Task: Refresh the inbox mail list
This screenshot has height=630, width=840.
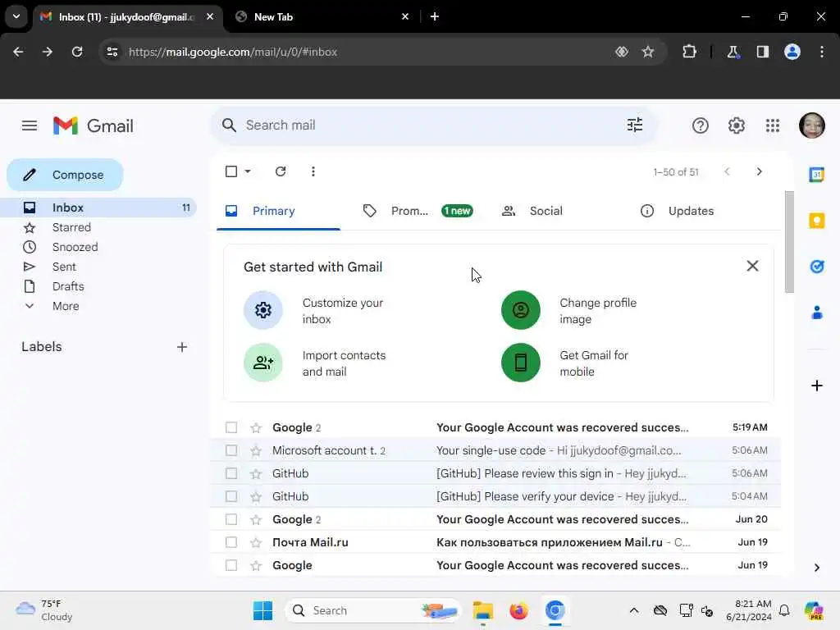Action: click(281, 171)
